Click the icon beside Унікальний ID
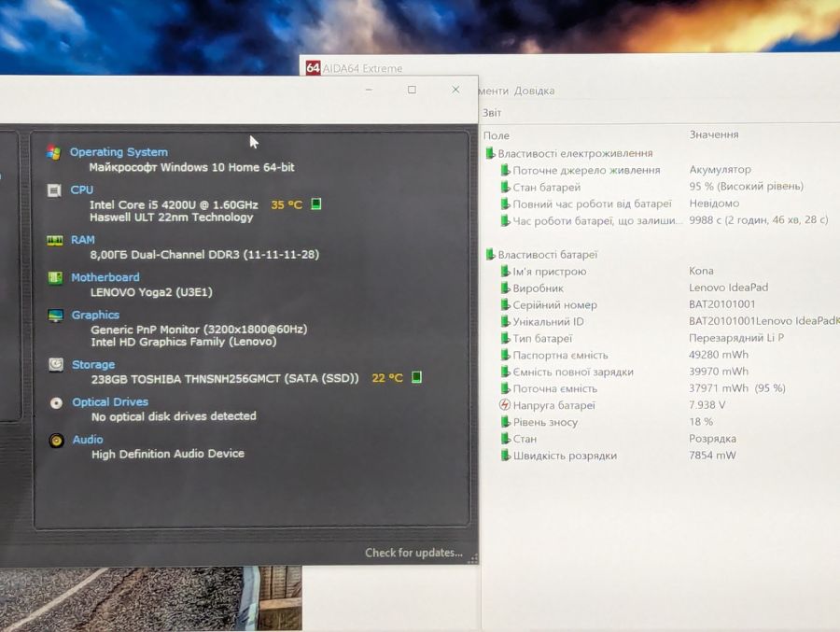The height and width of the screenshot is (632, 840). click(x=505, y=322)
